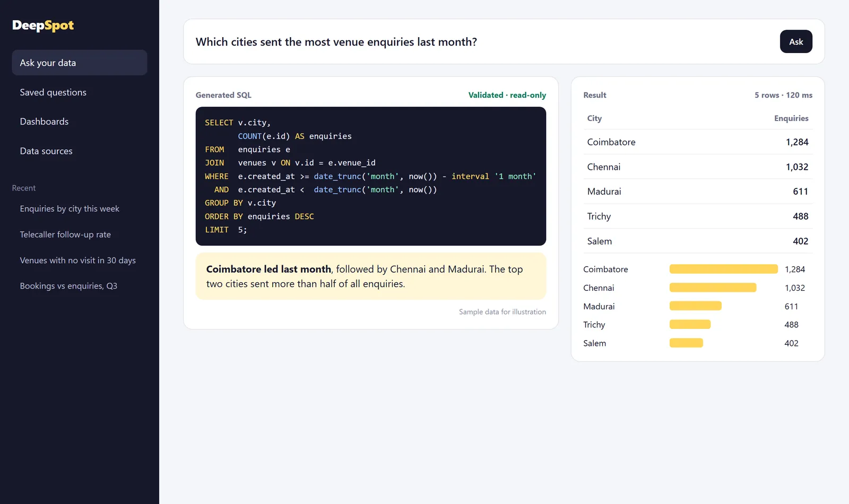Click the 'Recent' sidebar heading
Screen dimensions: 849x504
coord(24,188)
